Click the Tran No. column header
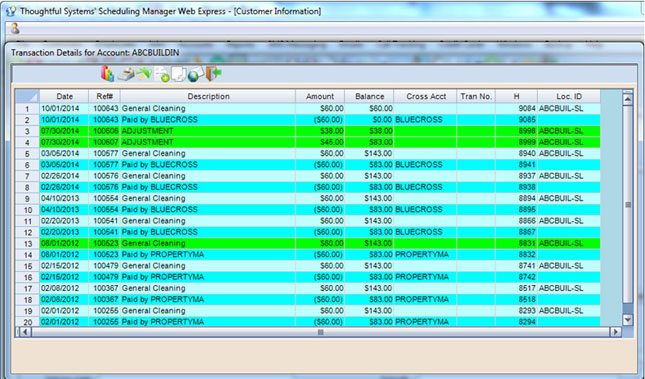Screen dimensions: 645x379 coord(476,96)
